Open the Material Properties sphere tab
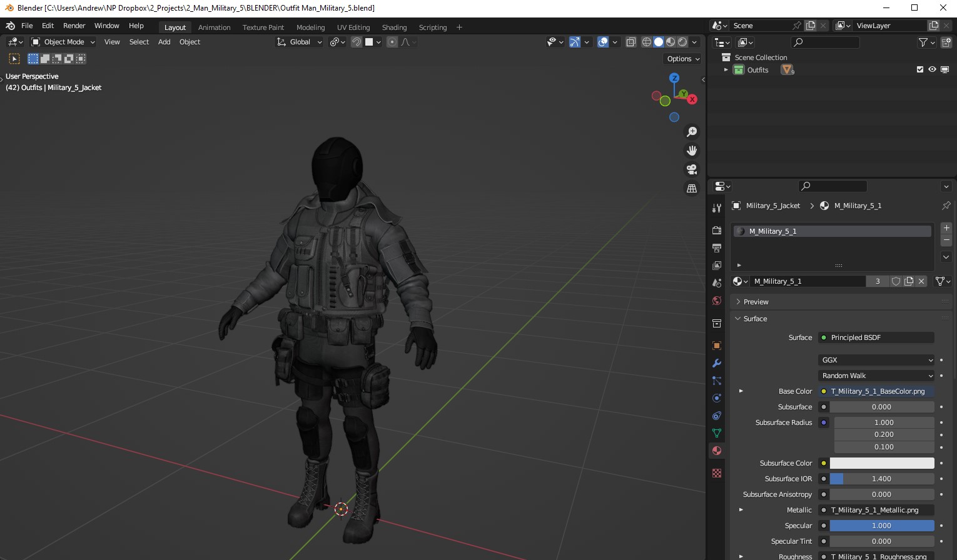957x560 pixels. [x=717, y=451]
